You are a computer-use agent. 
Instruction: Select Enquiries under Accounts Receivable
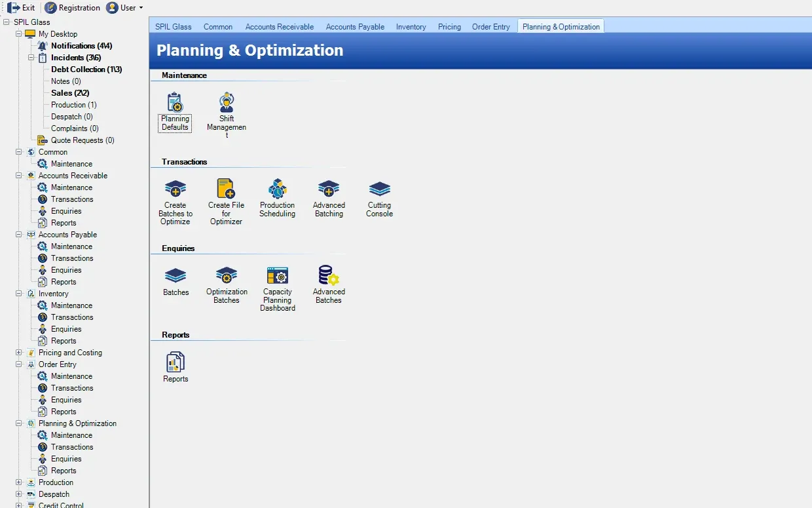click(66, 211)
